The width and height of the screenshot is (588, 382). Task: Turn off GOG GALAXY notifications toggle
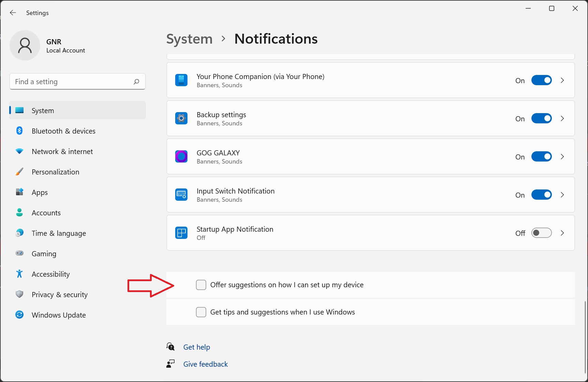point(541,157)
